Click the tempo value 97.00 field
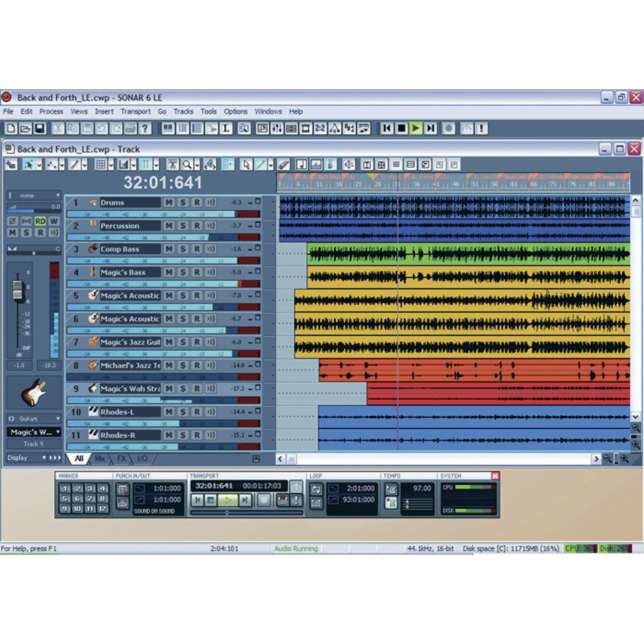Image resolution: width=644 pixels, height=644 pixels. pyautogui.click(x=422, y=488)
